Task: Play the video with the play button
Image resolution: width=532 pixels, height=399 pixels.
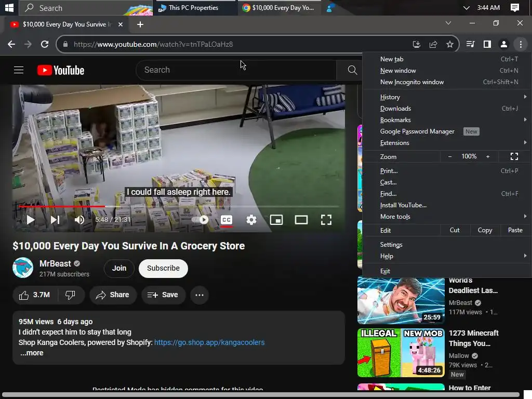Action: pyautogui.click(x=31, y=220)
